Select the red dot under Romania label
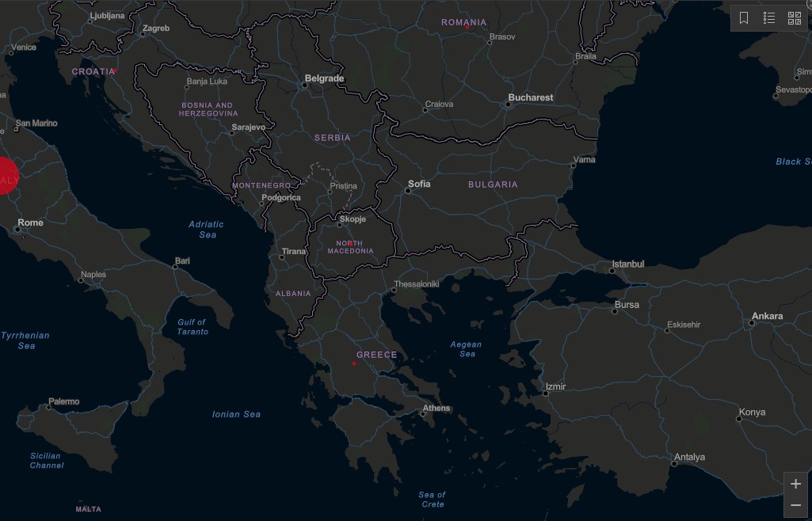Image resolution: width=812 pixels, height=521 pixels. [x=467, y=28]
